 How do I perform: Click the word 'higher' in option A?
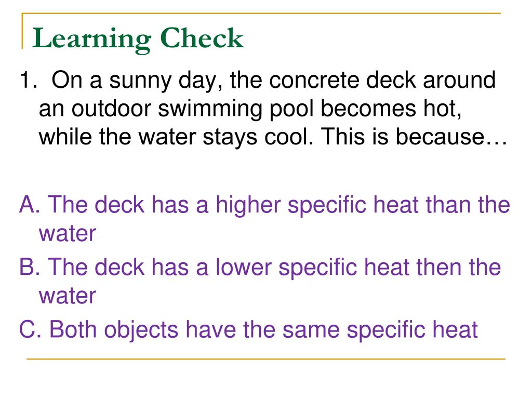[248, 206]
